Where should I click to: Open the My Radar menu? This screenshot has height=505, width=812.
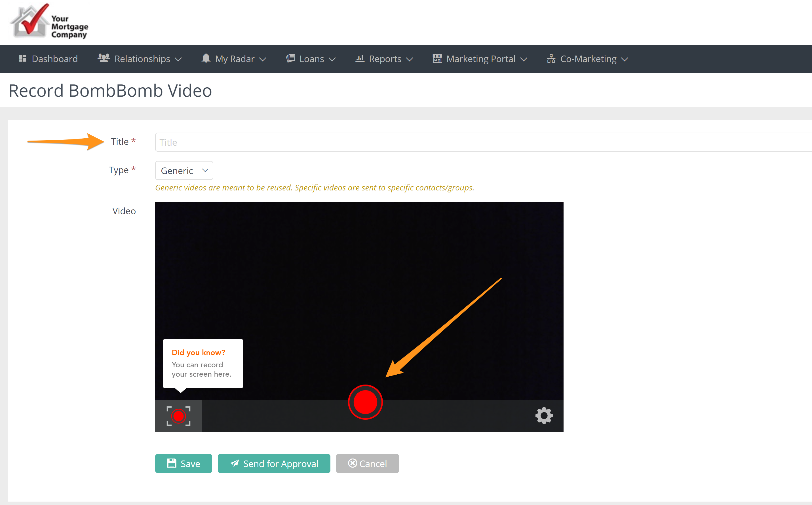(x=234, y=59)
